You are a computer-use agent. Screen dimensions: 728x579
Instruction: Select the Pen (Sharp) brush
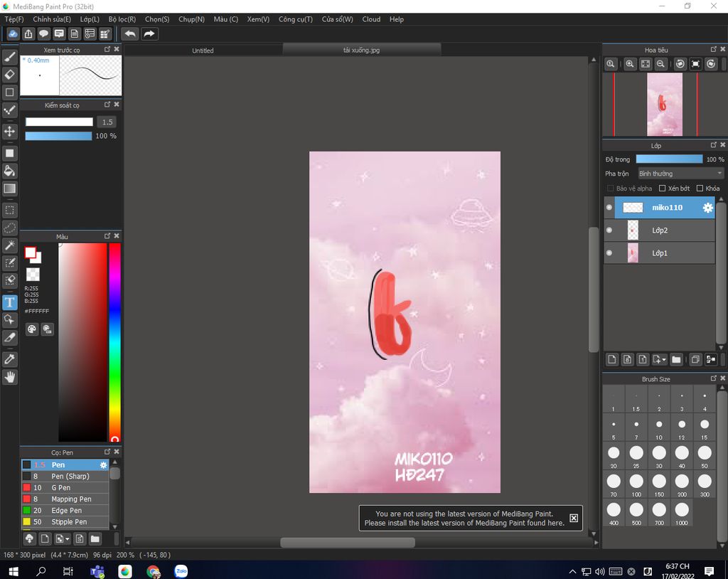click(x=65, y=477)
